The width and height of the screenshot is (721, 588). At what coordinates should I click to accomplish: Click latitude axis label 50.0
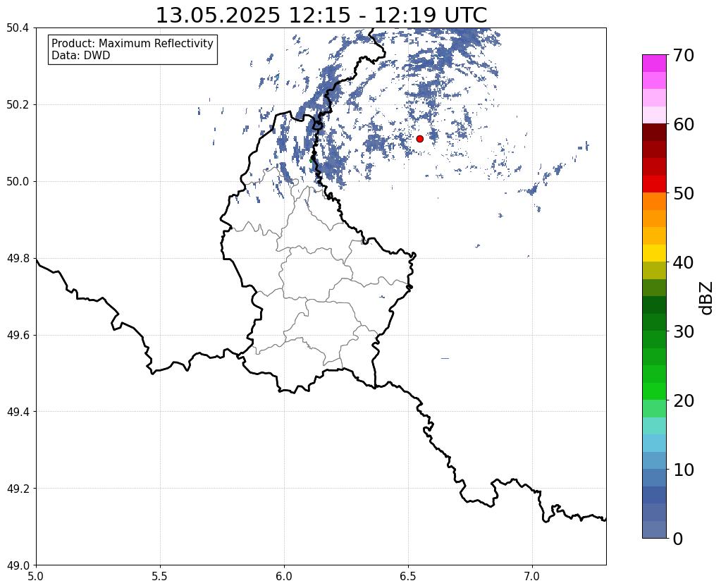tap(18, 182)
